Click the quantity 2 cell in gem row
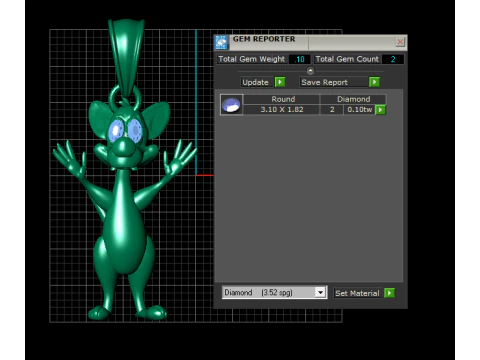The width and height of the screenshot is (480, 360). 332,110
